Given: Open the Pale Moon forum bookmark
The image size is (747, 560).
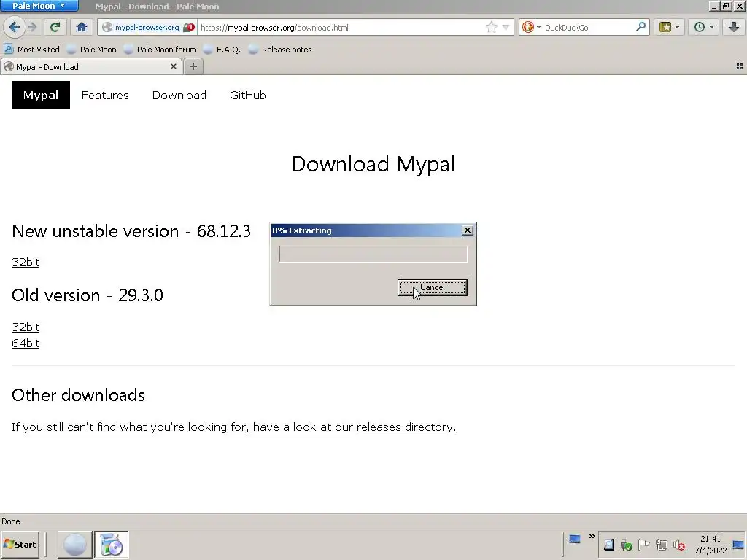Looking at the screenshot, I should [x=160, y=50].
